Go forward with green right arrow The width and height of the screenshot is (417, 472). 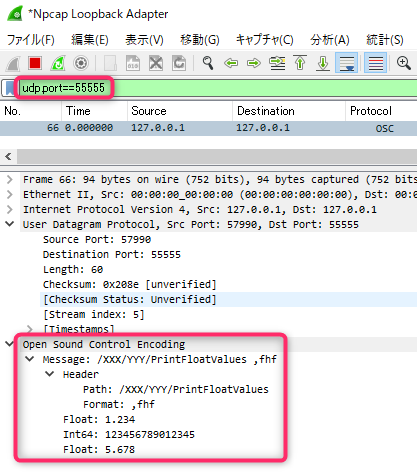(x=254, y=63)
